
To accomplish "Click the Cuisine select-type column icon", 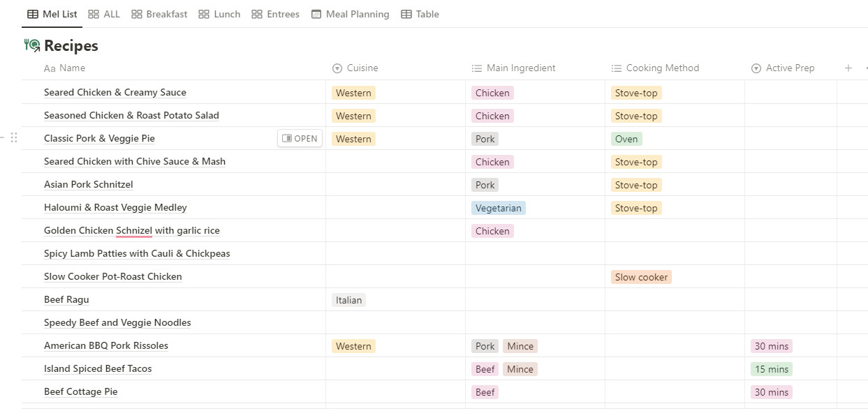I will (337, 68).
